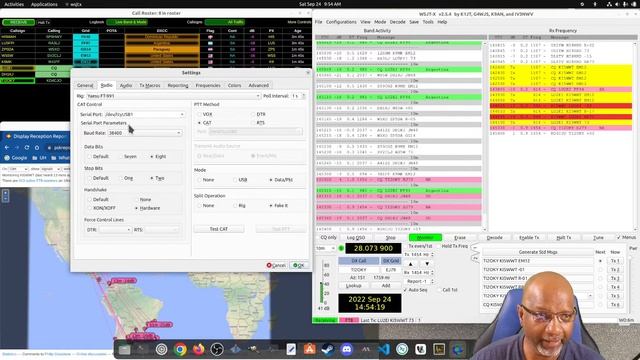Open the Configurations menu in WSJT-X
Viewport: 640px width, 360px height.
tap(341, 22)
